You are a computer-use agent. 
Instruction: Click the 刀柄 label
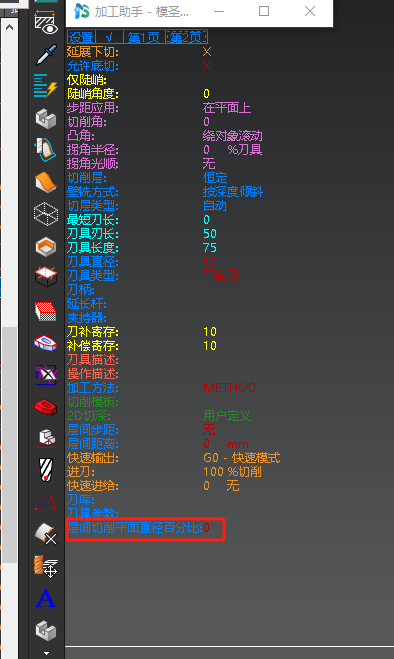[81, 290]
